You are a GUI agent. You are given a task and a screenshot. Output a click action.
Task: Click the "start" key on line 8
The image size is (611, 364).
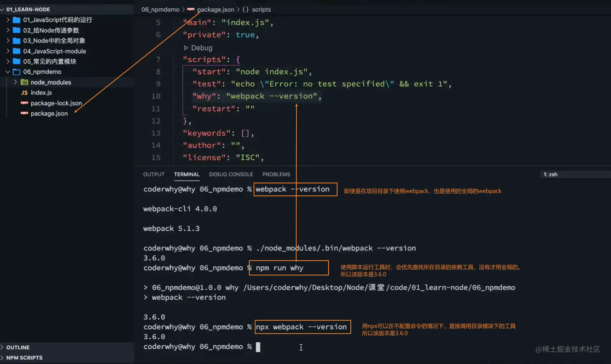tap(209, 72)
